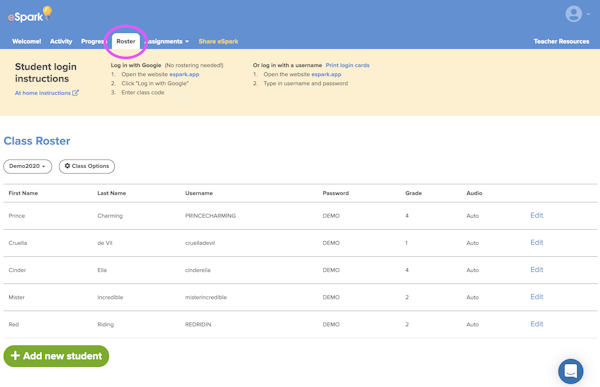Click the Password column header

pos(336,193)
